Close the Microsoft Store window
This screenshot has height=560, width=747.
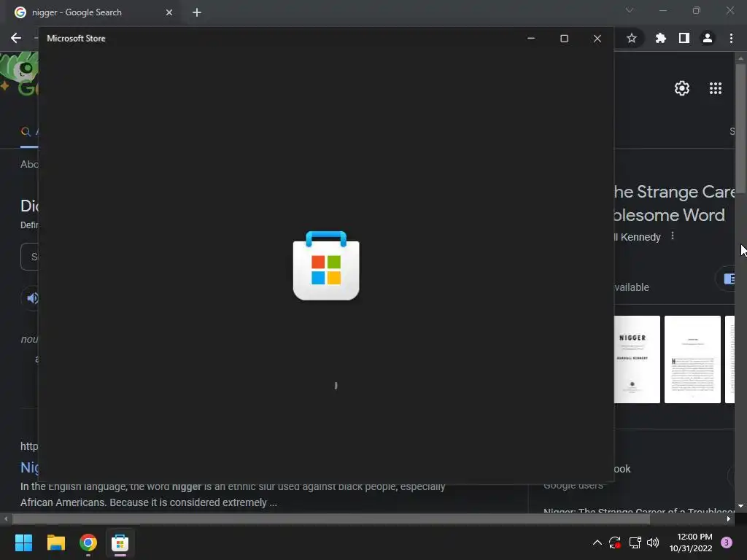597,39
